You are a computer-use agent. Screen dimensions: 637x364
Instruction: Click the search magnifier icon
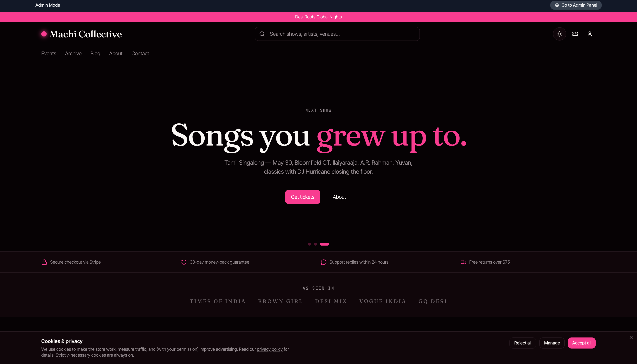point(262,34)
